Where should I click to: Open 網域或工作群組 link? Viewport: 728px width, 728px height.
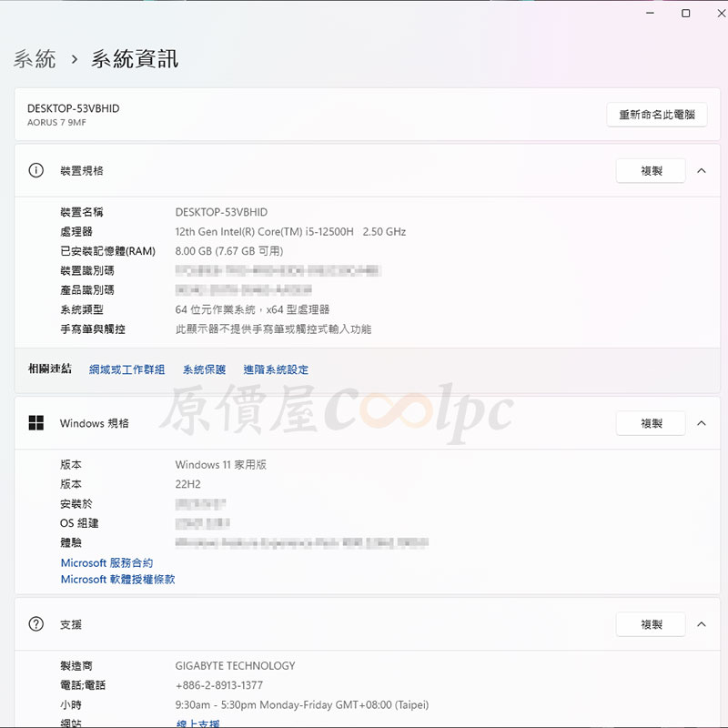pos(126,369)
